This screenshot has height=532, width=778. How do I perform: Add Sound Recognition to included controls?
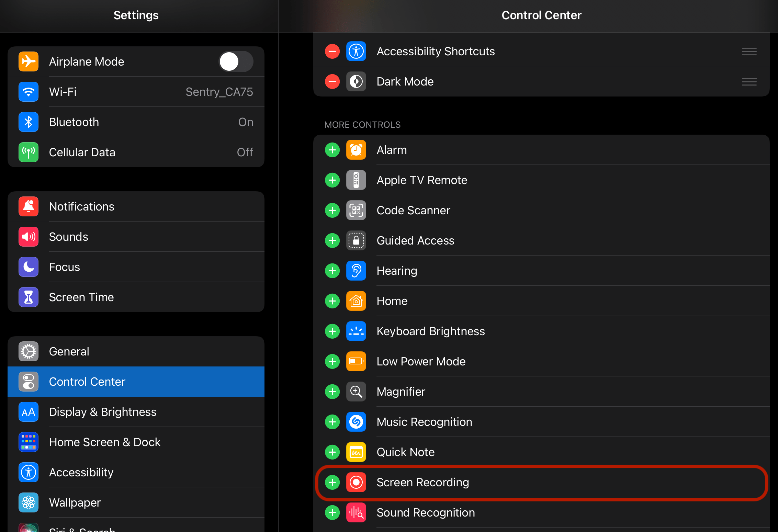click(332, 512)
